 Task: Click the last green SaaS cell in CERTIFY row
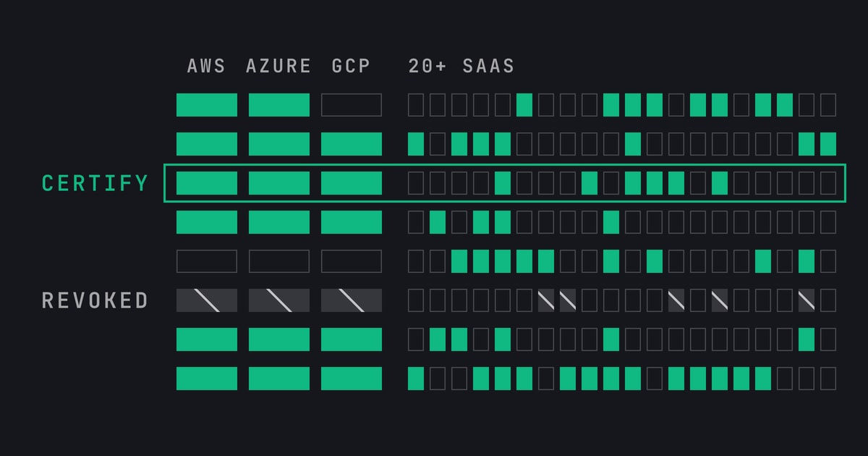(x=720, y=183)
